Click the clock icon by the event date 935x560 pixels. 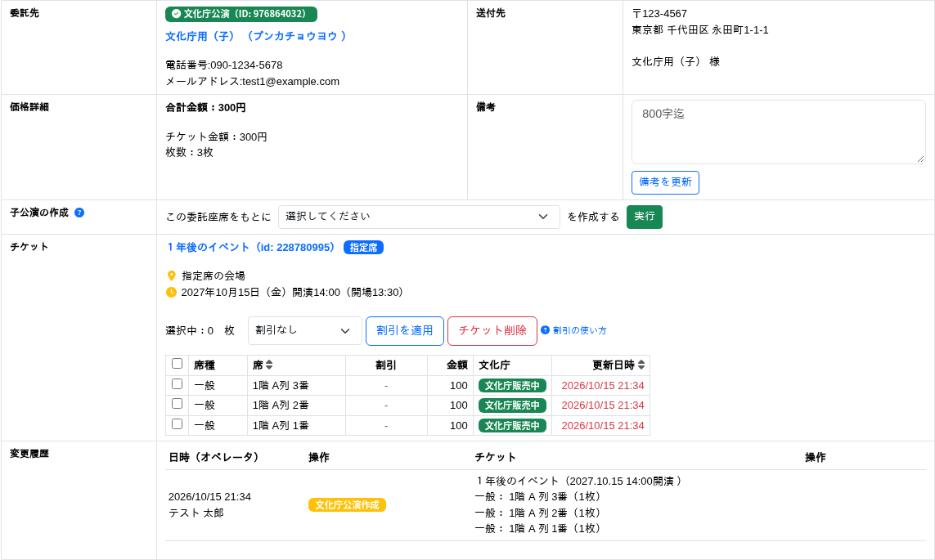coord(171,292)
